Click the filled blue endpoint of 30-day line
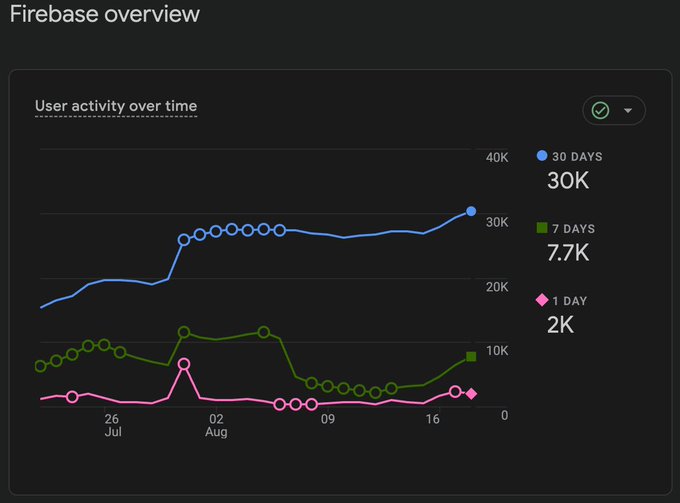This screenshot has height=503, width=680. (471, 211)
